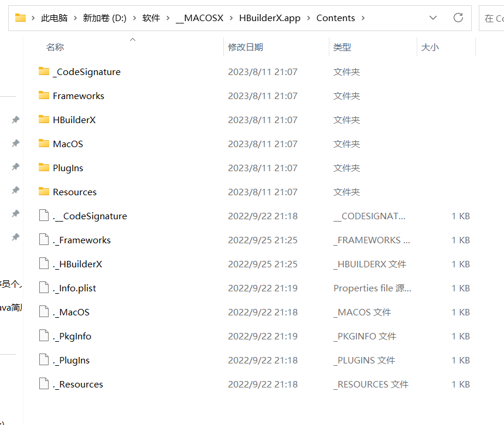Open the address bar history dropdown
Image resolution: width=504 pixels, height=425 pixels.
point(433,18)
